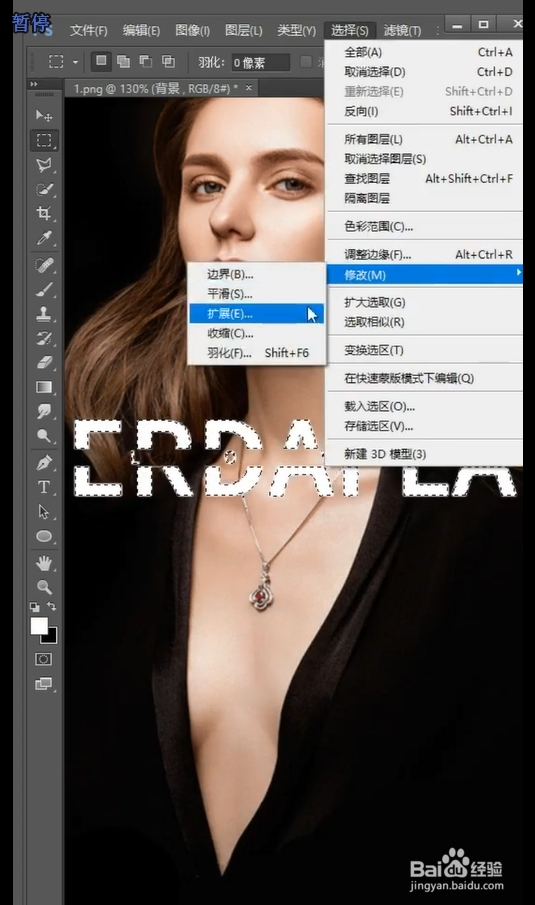Choose Subtract from Selection mode
Viewport: 535px width, 905px height.
pos(145,61)
